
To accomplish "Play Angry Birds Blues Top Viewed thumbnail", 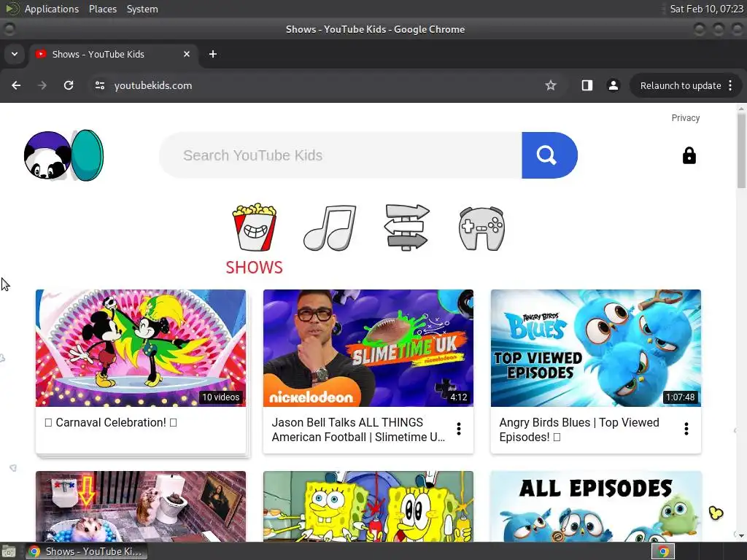I will coord(595,348).
